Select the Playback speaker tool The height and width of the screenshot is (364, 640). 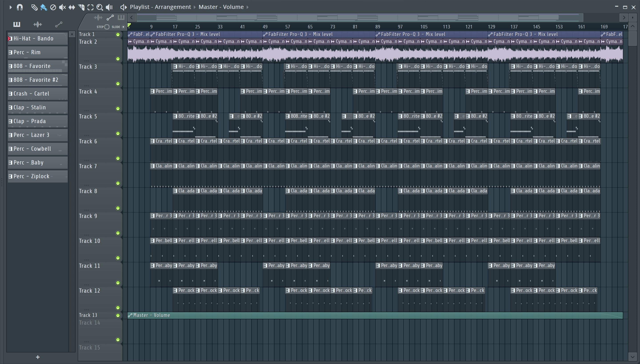point(109,7)
